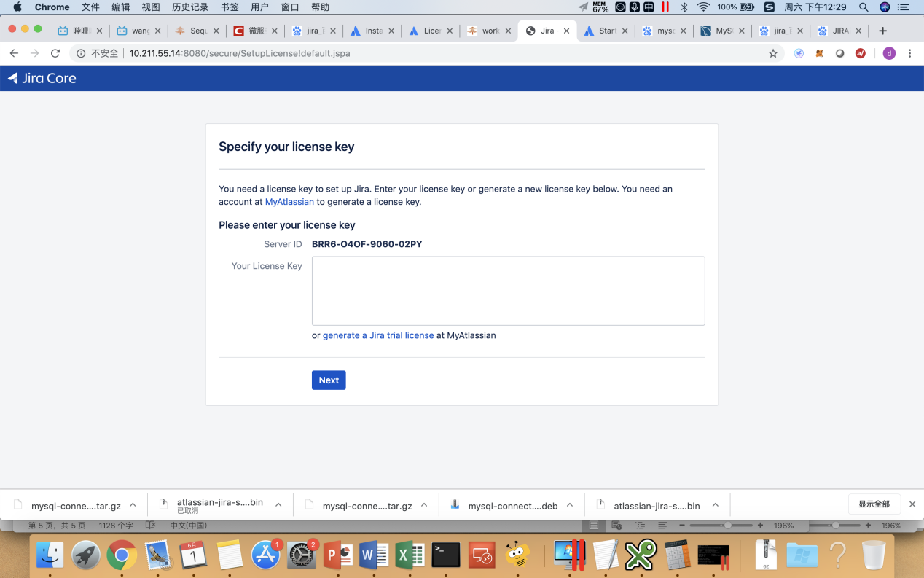Open the 历史记录 menu
924x578 pixels.
190,7
